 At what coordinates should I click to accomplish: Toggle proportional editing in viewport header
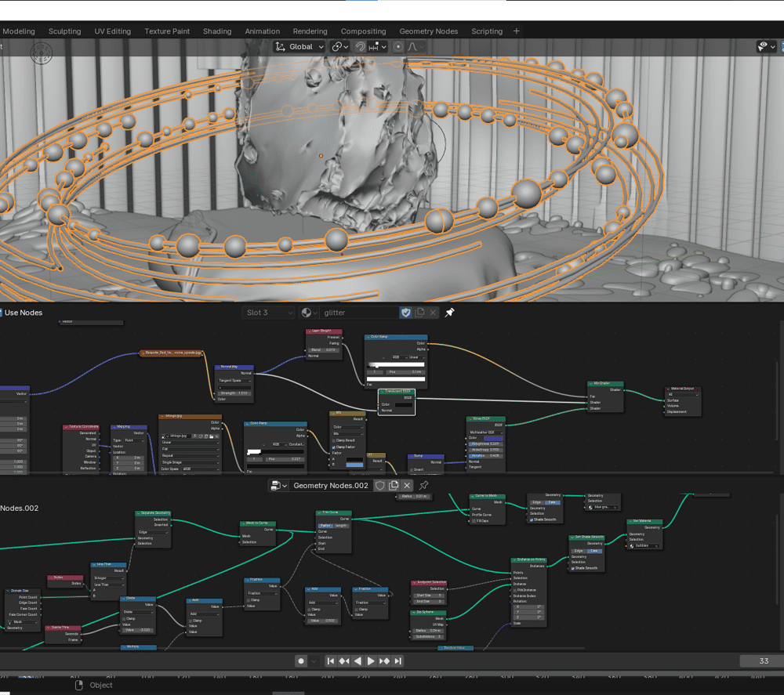tap(398, 47)
